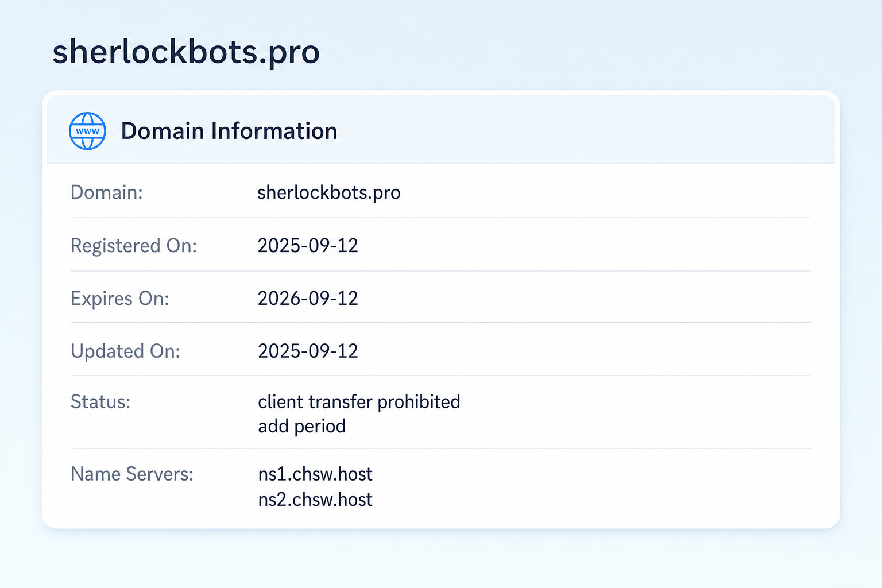Click the Registered On: label
This screenshot has width=882, height=588.
point(134,246)
